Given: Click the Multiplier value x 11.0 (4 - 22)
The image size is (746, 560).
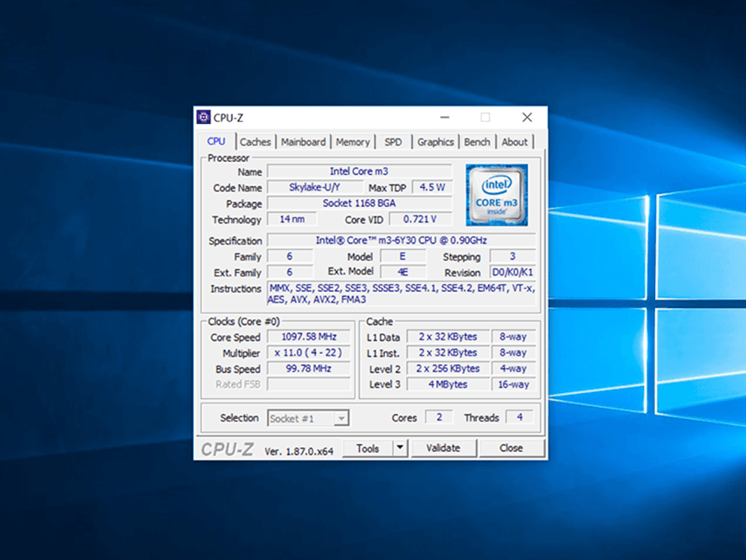Looking at the screenshot, I should pyautogui.click(x=309, y=352).
